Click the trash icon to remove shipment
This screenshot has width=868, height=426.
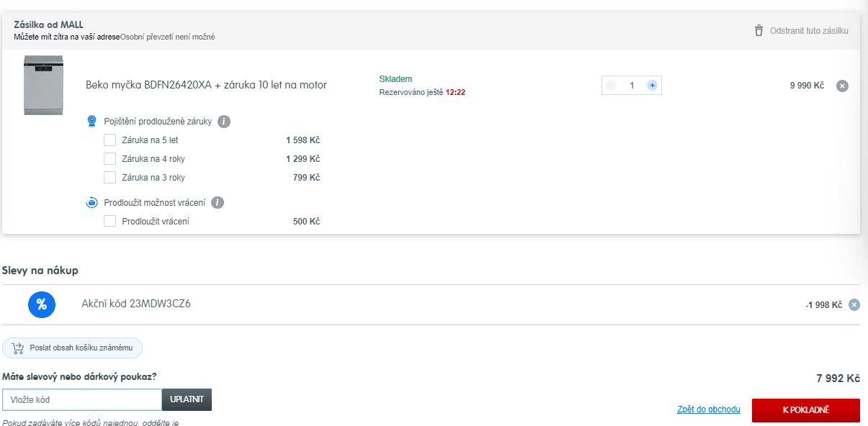[759, 31]
